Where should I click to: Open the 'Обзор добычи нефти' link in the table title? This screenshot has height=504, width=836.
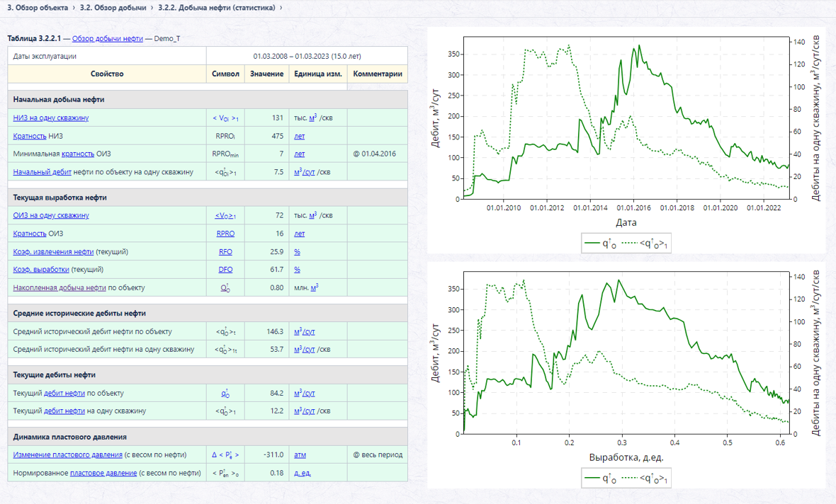point(107,38)
